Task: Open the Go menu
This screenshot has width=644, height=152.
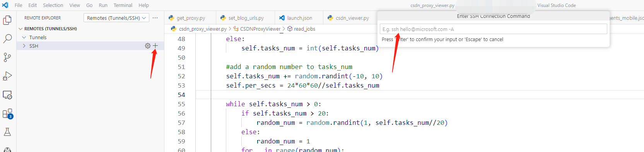Action: click(x=89, y=5)
